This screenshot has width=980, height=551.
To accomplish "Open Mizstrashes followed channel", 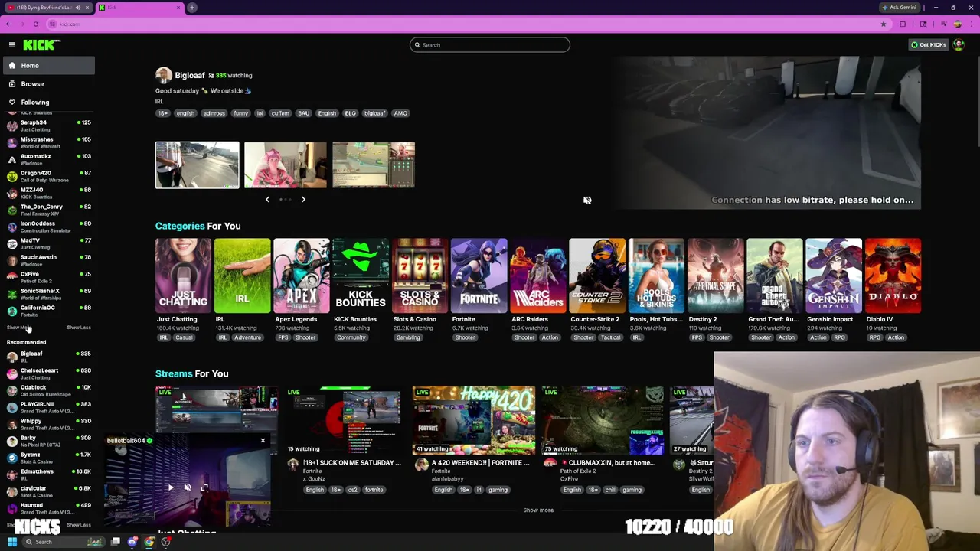I will (x=47, y=142).
